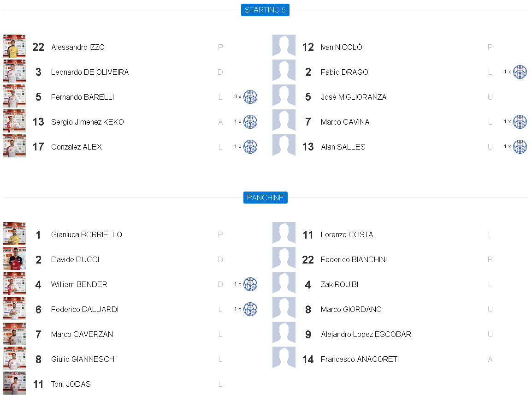Select the PANCHINE section label

pos(265,198)
